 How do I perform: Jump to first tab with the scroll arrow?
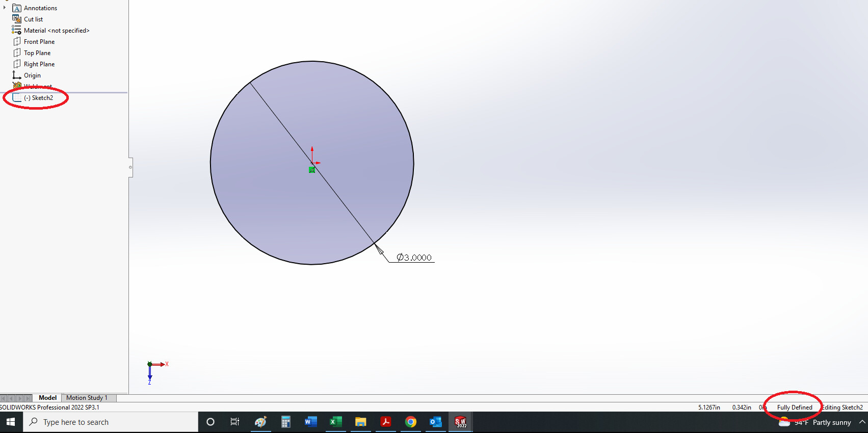tap(4, 398)
